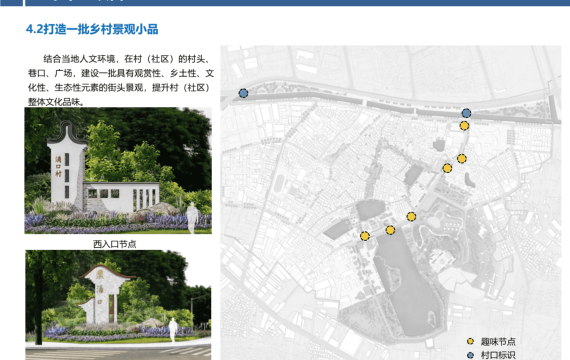The width and height of the screenshot is (570, 360).
Task: Click the 趣味节点 legend label
Action: tap(498, 342)
